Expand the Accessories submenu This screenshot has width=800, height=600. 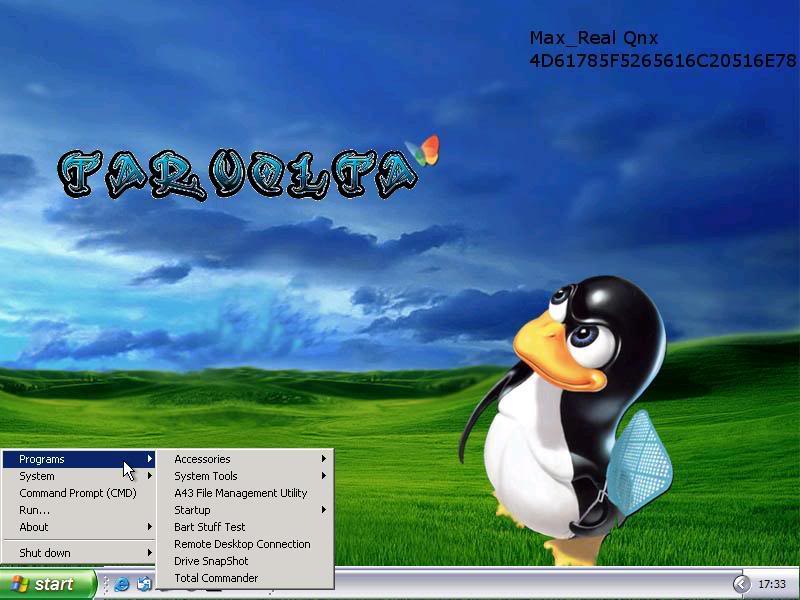245,459
